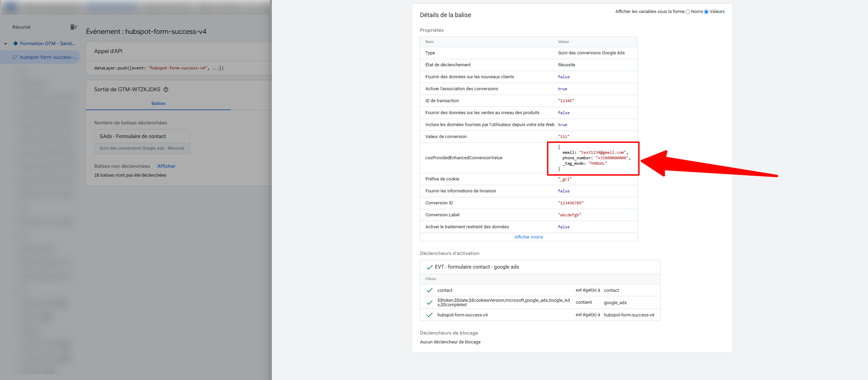Screen dimensions: 868x380
Task: Show the non-triggered tags via Afficher
Action: [166, 166]
